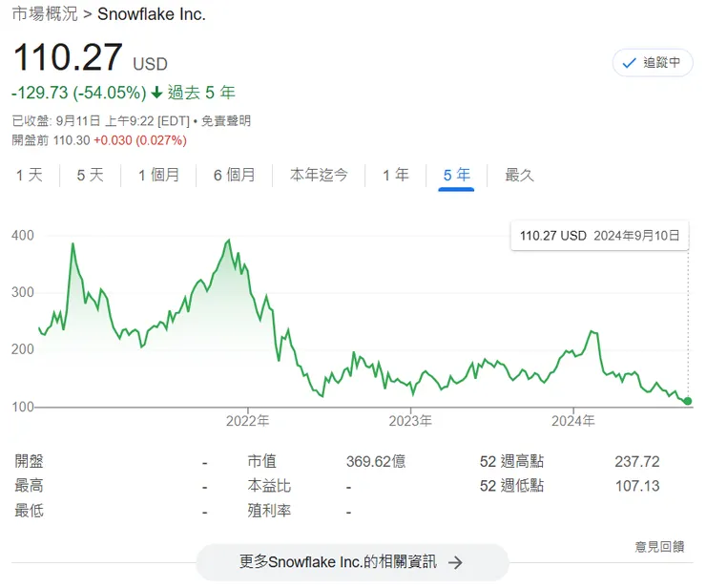The width and height of the screenshot is (706, 588).
Task: Click the 殖利率 label
Action: tap(269, 511)
